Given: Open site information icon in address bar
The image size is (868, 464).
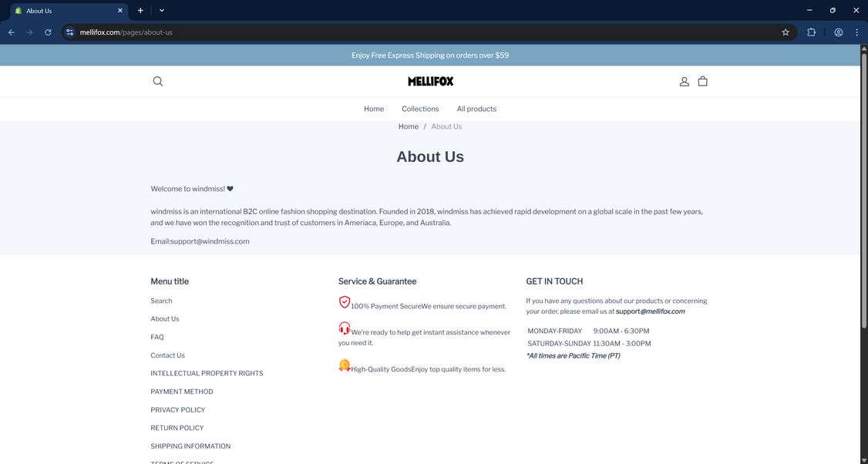Looking at the screenshot, I should [69, 32].
